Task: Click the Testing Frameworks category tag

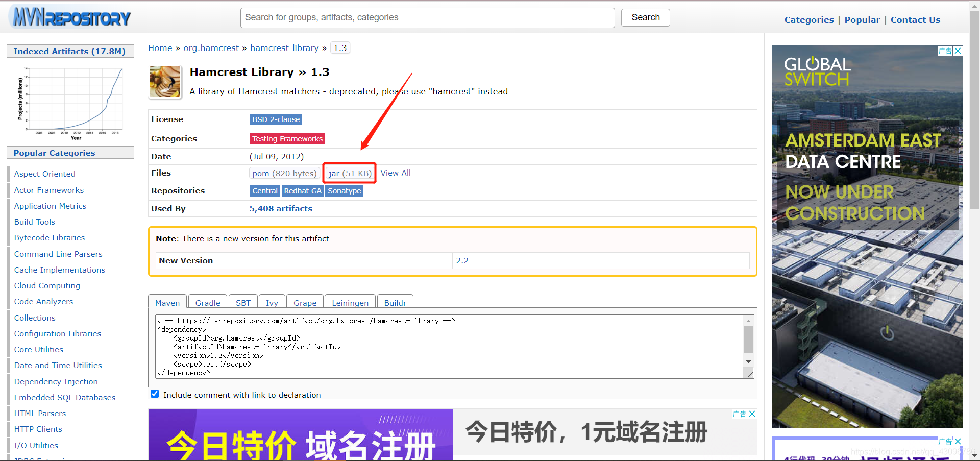Action: 287,139
